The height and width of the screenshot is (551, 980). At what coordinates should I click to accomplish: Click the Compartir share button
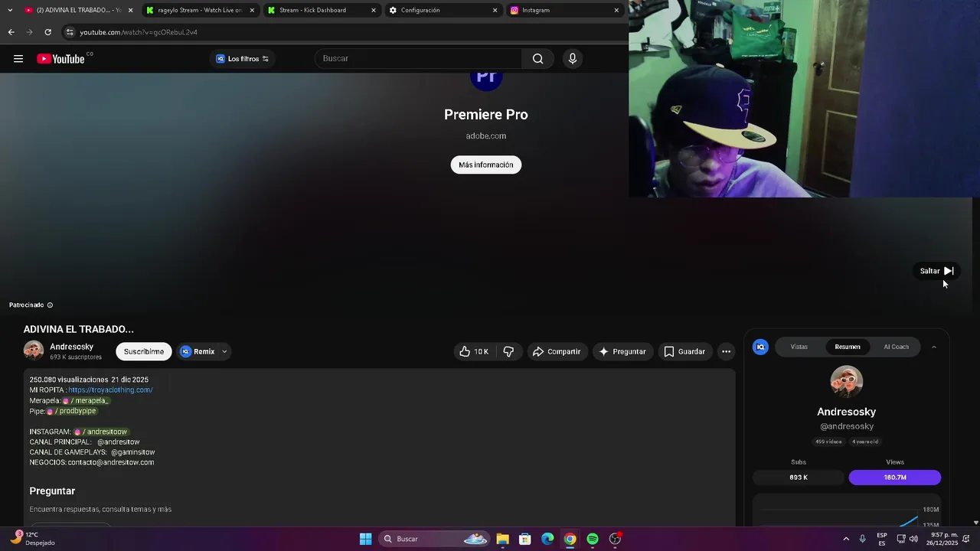557,352
